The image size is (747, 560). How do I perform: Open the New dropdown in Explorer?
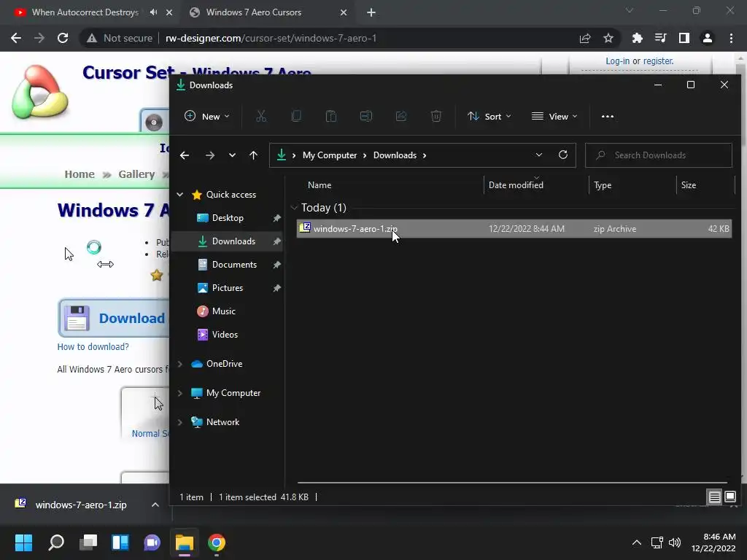[207, 116]
